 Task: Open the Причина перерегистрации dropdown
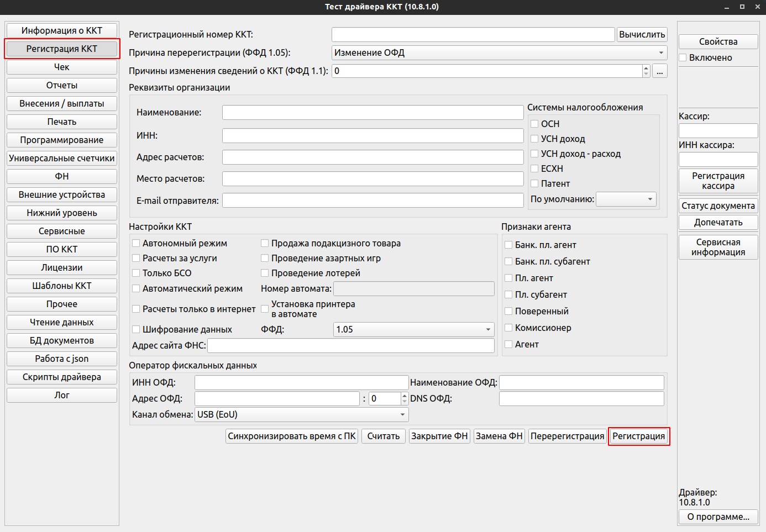coord(499,52)
